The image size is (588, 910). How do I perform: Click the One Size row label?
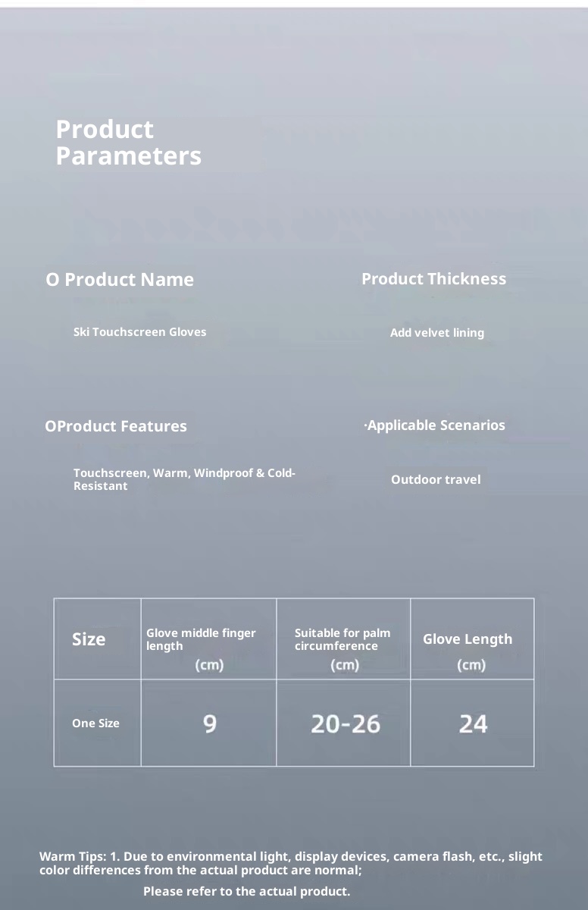click(95, 723)
